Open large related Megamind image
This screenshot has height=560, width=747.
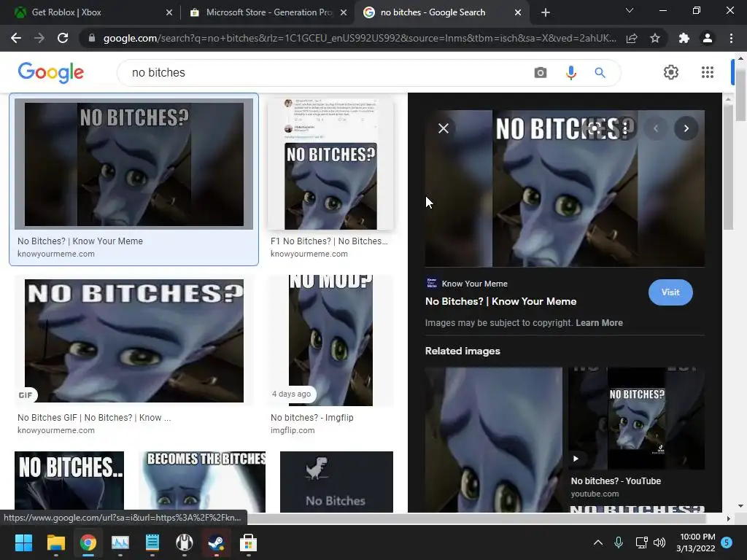pos(494,440)
